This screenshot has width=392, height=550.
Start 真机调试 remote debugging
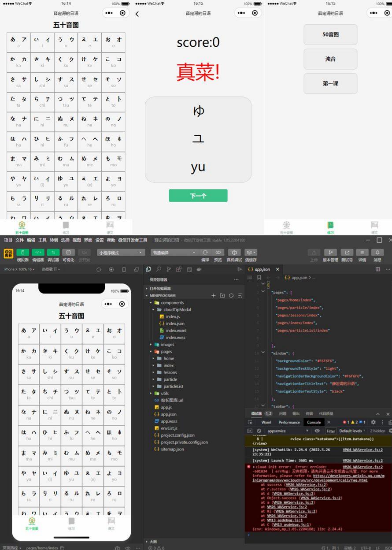(x=233, y=253)
